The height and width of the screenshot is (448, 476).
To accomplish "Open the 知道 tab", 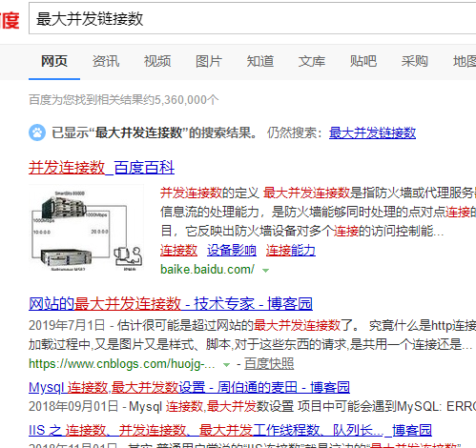I will point(260,61).
